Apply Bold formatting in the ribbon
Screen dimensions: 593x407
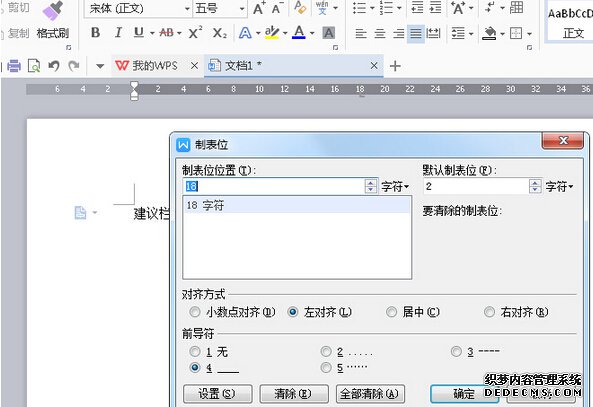pos(95,33)
